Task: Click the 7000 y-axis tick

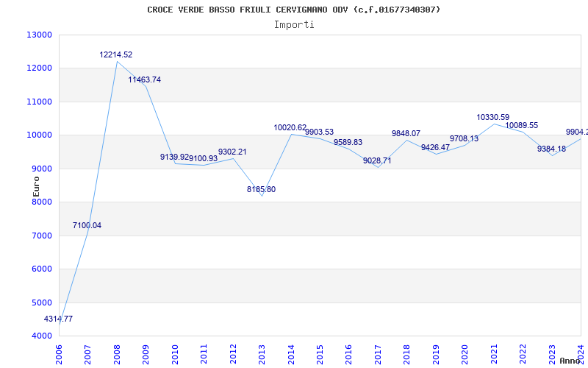Action: pos(41,236)
